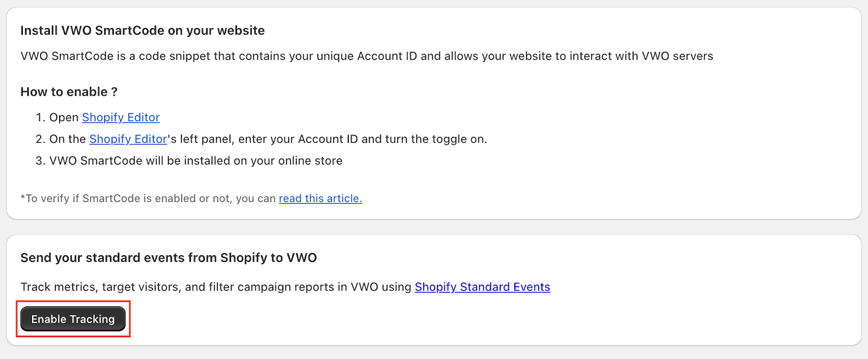Click list number '2.' in the instructions

coord(41,139)
